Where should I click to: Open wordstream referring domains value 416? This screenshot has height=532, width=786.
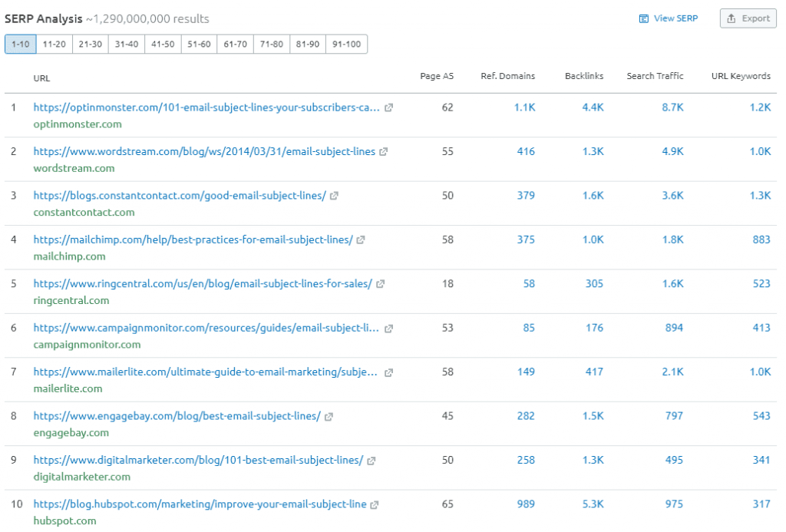click(x=526, y=151)
